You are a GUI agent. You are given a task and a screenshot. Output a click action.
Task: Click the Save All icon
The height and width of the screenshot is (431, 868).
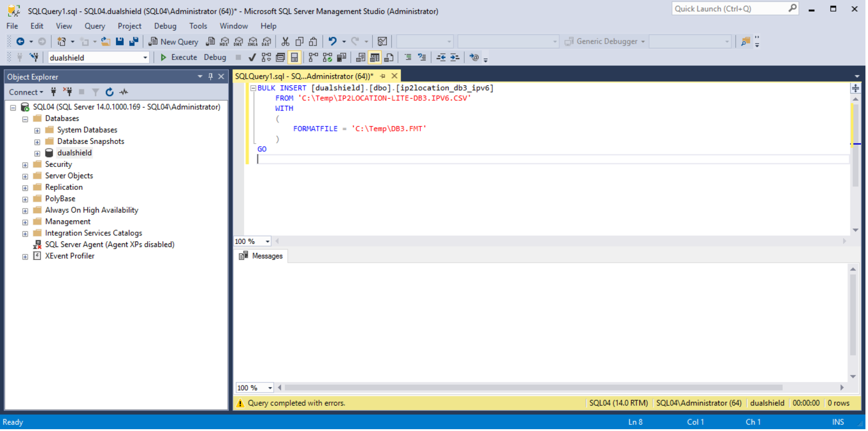[134, 41]
